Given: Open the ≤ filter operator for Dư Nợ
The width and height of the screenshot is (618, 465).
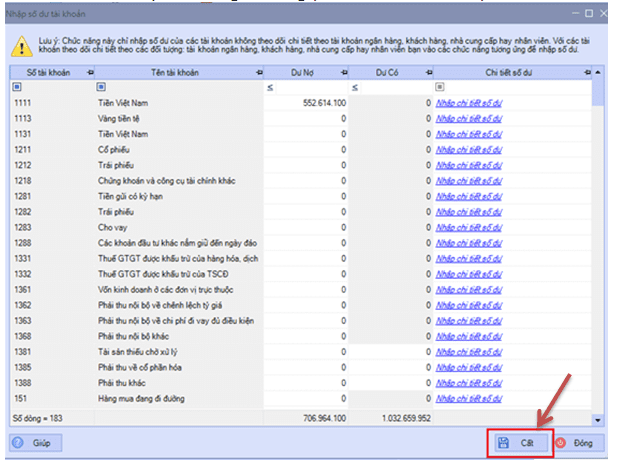Looking at the screenshot, I should click(x=270, y=88).
